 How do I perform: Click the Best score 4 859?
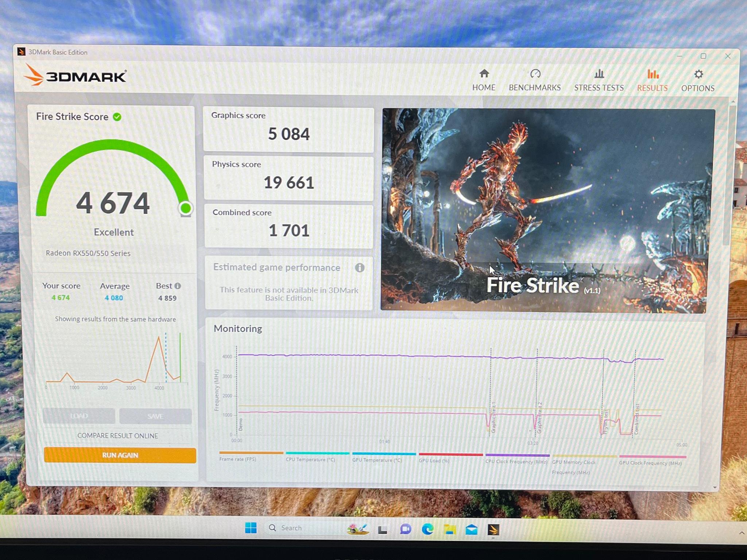click(x=167, y=298)
